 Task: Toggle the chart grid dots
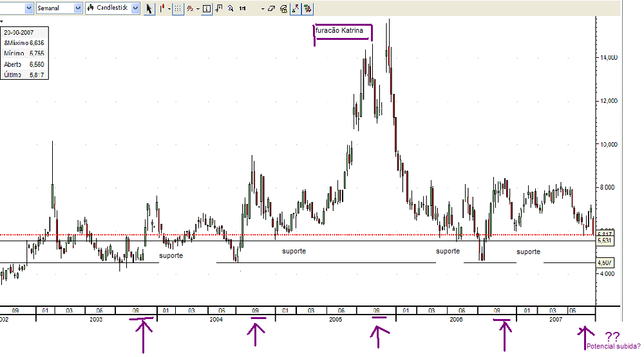coord(178,8)
